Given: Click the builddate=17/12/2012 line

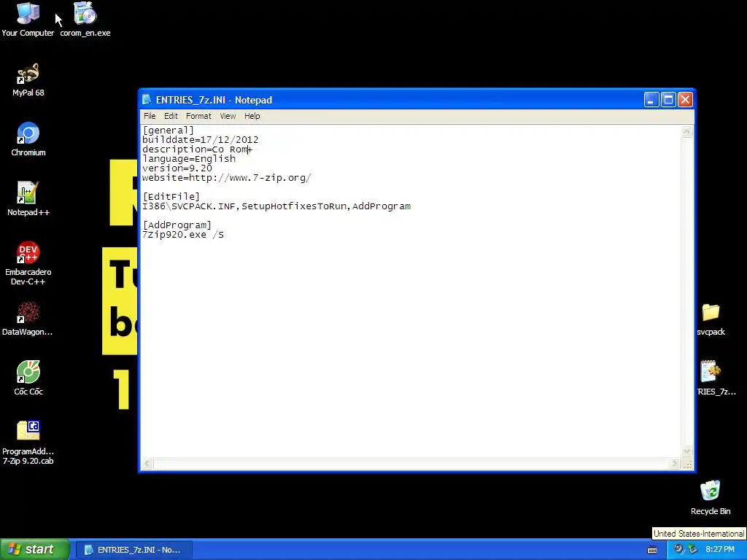Looking at the screenshot, I should point(200,140).
